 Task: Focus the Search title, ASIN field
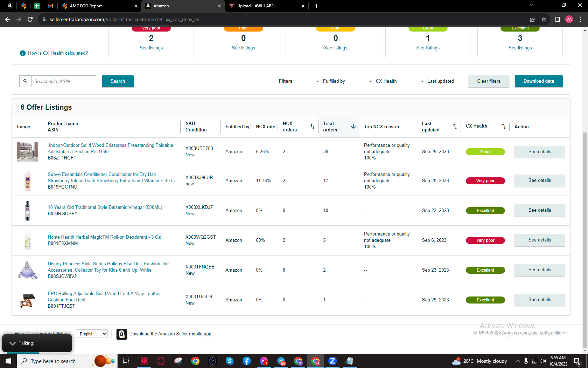[64, 81]
